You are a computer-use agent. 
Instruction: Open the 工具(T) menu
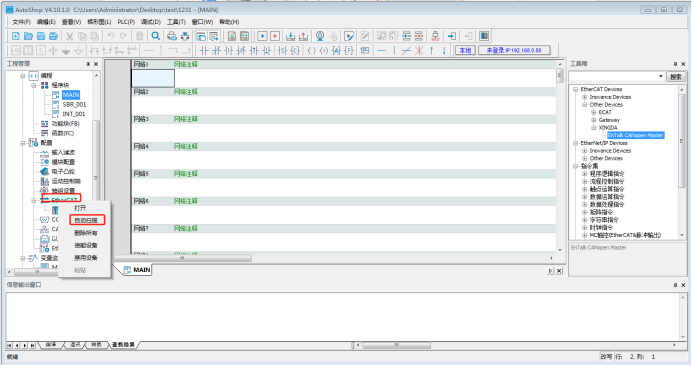coord(176,22)
